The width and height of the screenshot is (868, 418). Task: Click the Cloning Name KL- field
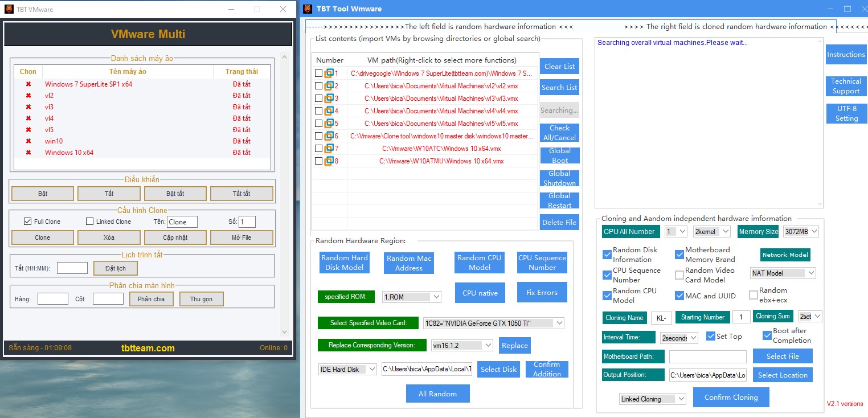(661, 318)
